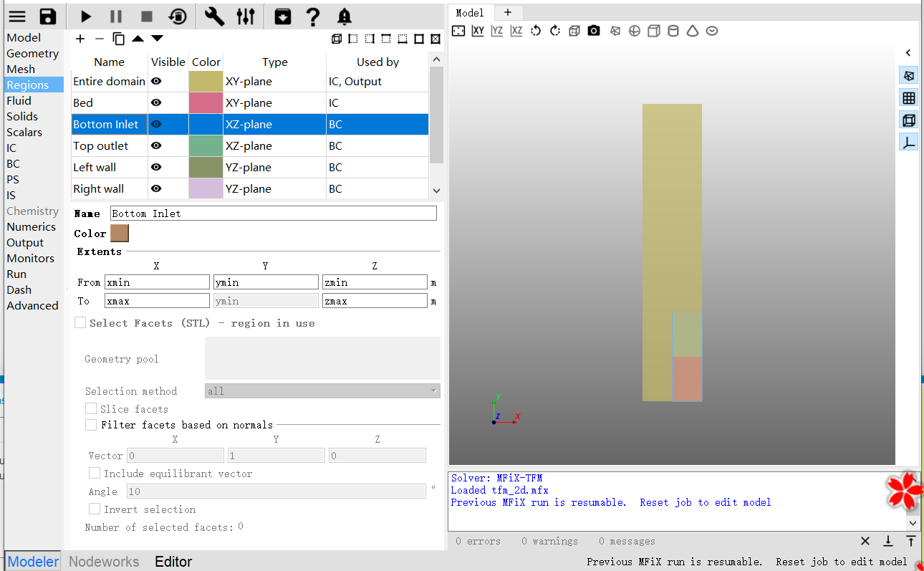Screen dimensions: 924x571
Task: Collapse the side panel with the chevron
Action: click(908, 53)
